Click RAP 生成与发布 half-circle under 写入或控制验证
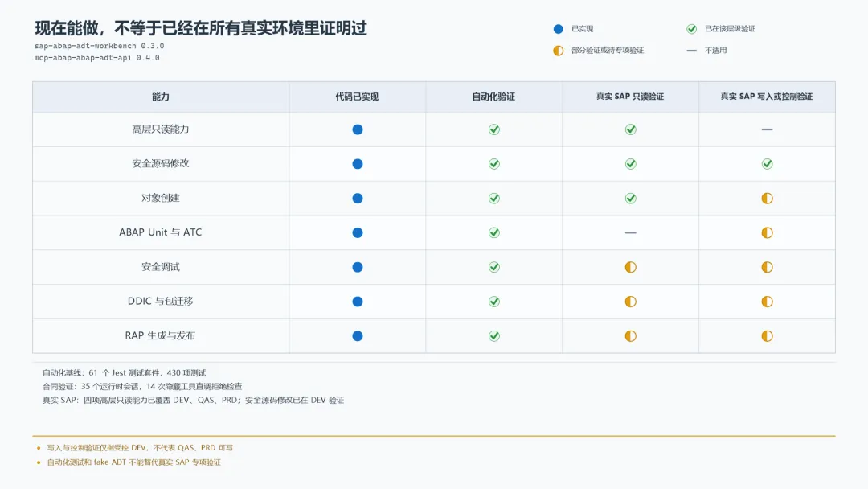The width and height of the screenshot is (868, 489). click(x=767, y=336)
